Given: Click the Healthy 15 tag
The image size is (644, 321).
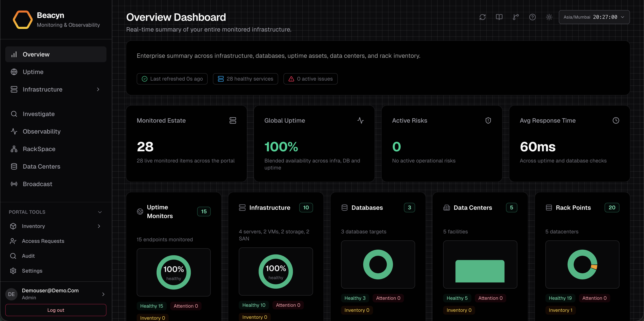Looking at the screenshot, I should click(x=152, y=306).
